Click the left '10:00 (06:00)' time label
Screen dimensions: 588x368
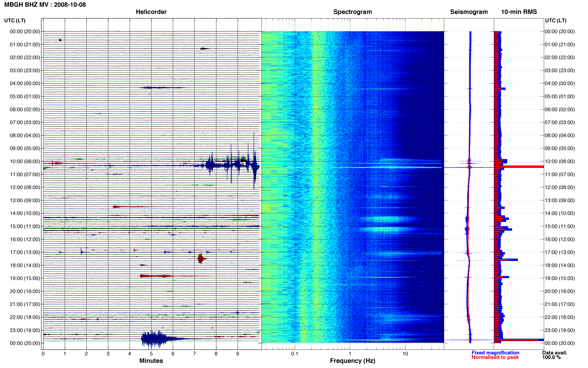[25, 161]
